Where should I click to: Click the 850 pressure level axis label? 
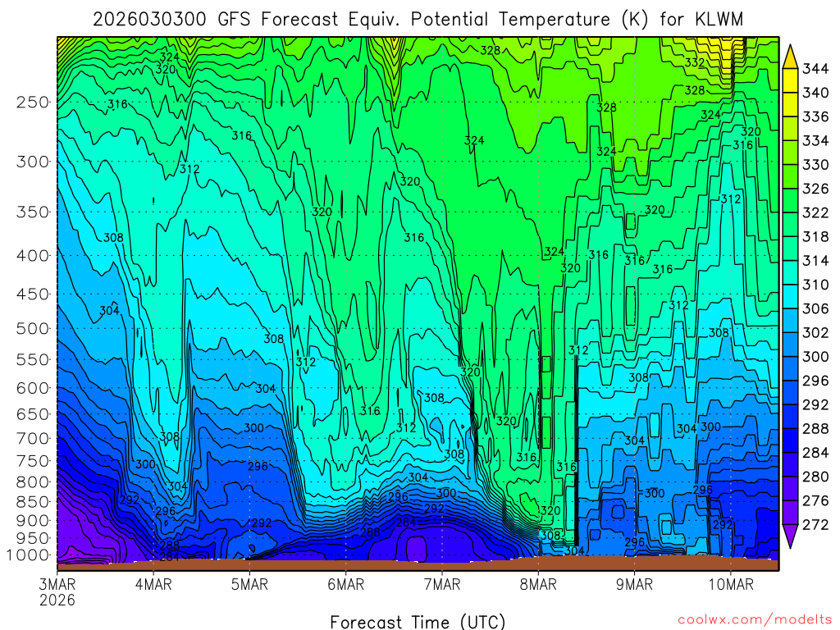coord(33,501)
